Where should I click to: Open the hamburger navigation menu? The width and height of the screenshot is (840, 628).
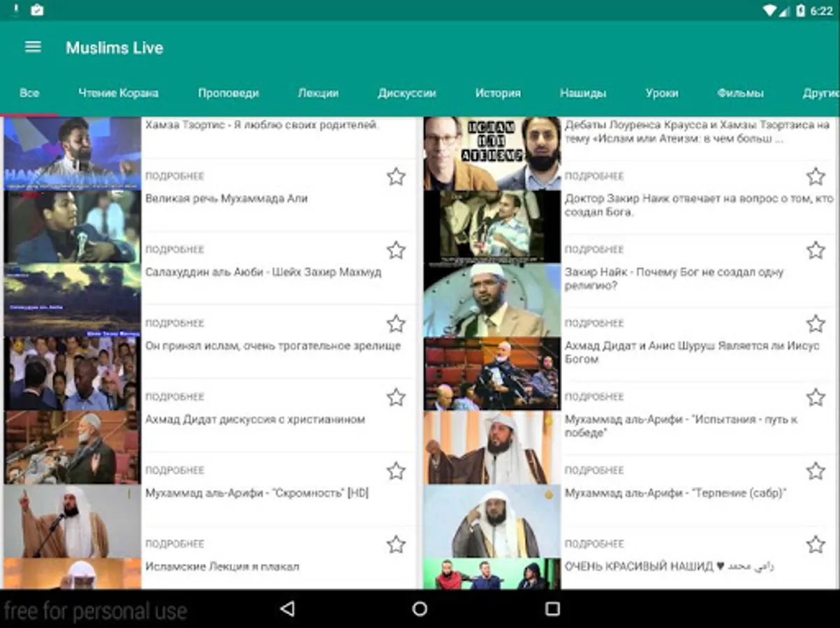tap(33, 47)
